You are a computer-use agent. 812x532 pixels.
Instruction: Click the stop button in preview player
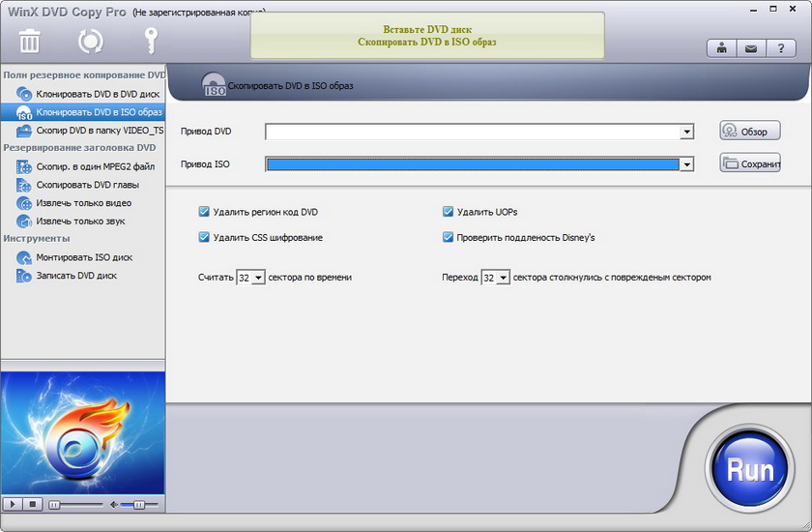click(33, 504)
